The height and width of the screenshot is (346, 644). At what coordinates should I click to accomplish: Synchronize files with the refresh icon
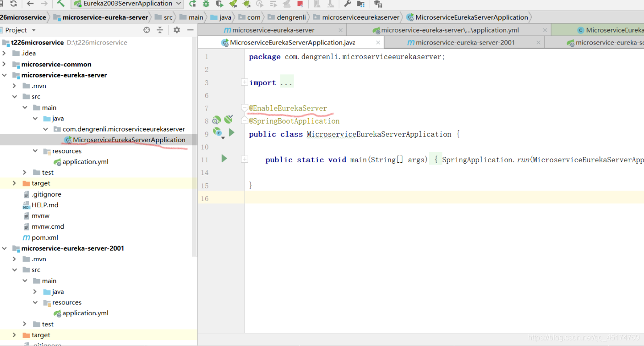point(14,4)
